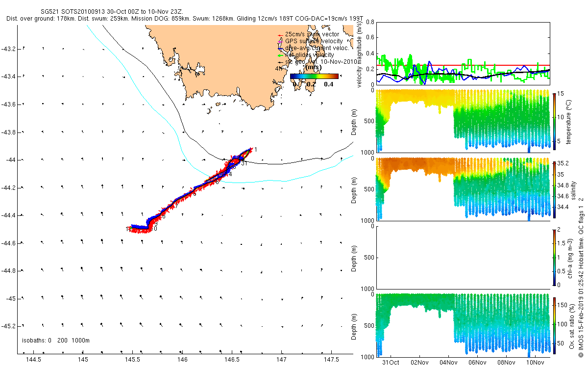Click the velocity (m/s) colorbar in the map legend
Screen dimensions: 588x368
pyautogui.click(x=314, y=76)
